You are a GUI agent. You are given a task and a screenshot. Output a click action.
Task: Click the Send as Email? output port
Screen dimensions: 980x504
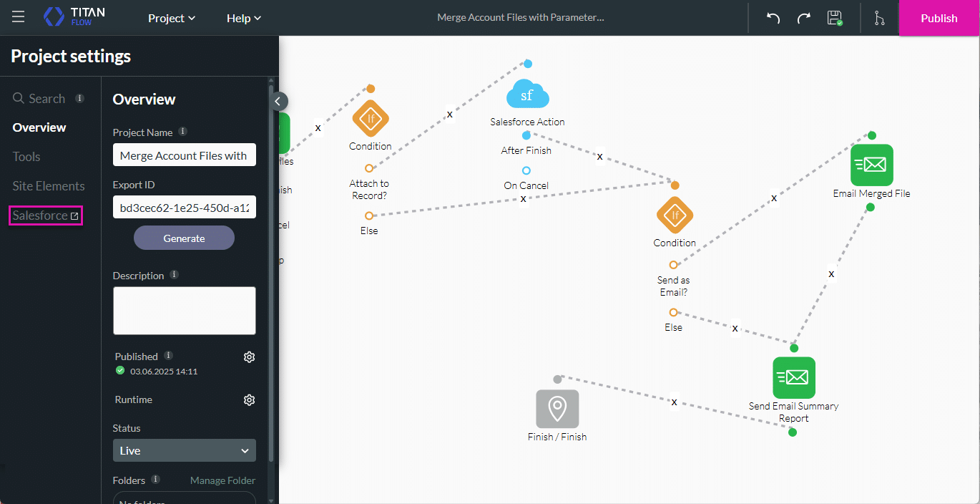click(x=673, y=265)
